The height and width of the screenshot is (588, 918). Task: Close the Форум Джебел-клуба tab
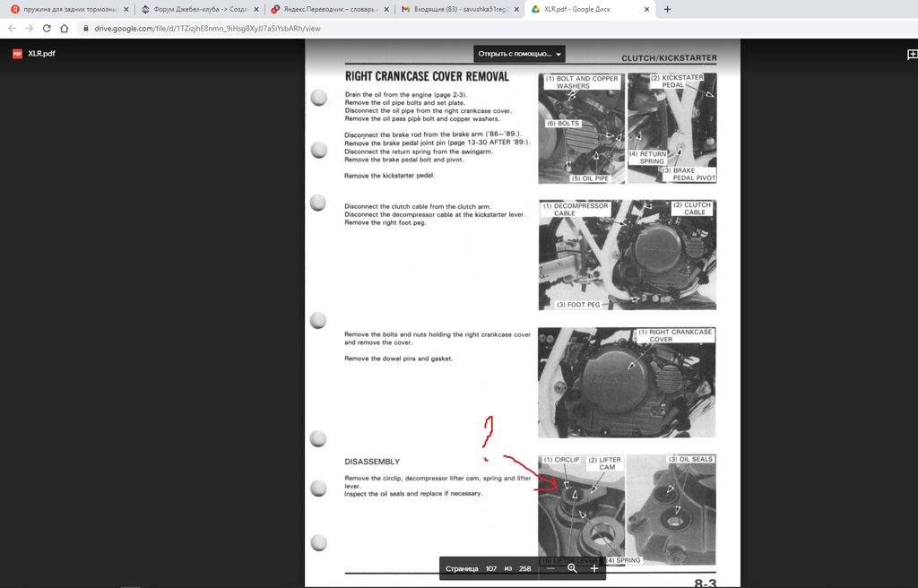click(x=256, y=9)
